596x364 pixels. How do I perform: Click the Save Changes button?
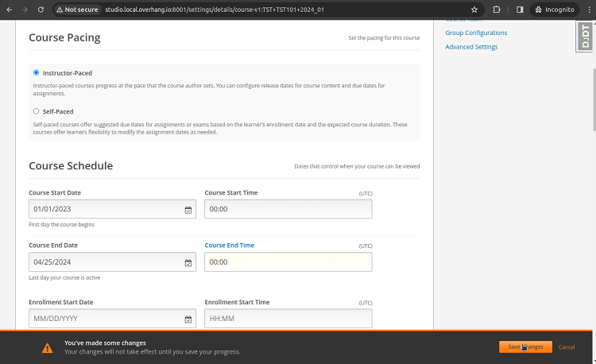click(x=525, y=347)
